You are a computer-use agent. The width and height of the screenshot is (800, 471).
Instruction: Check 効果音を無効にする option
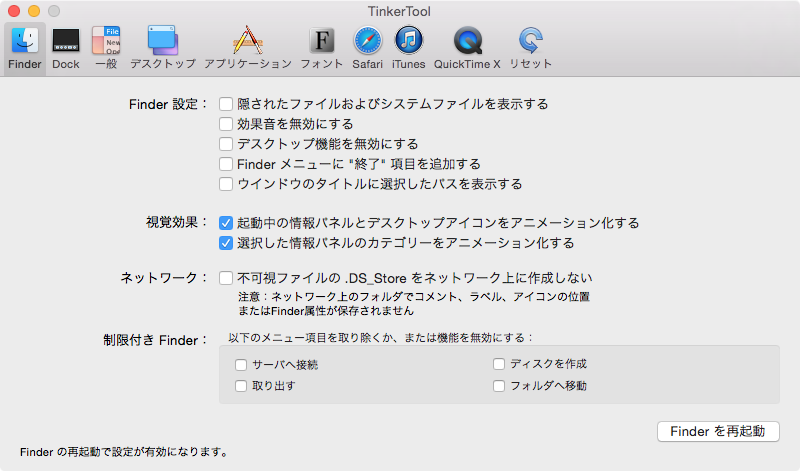[226, 124]
